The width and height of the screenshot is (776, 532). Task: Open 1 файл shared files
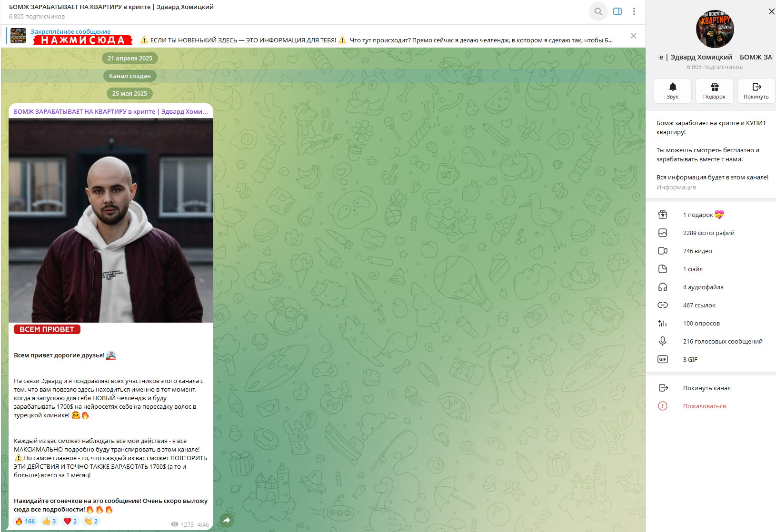click(711, 269)
